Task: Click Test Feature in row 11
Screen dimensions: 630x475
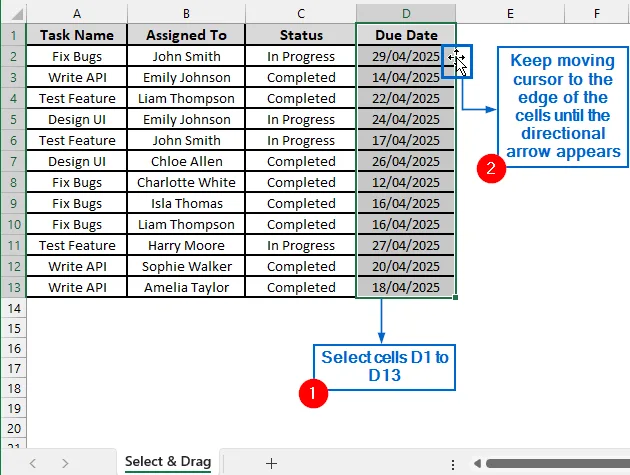Action: 77,245
